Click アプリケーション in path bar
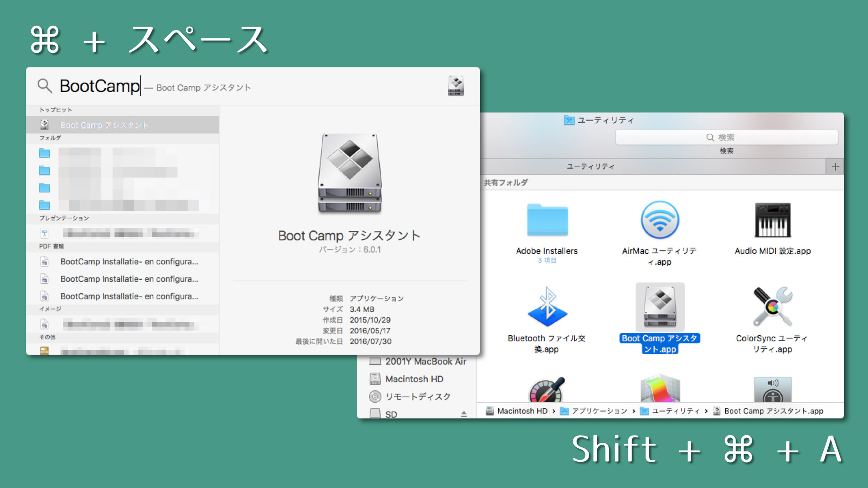The image size is (868, 488). [594, 411]
